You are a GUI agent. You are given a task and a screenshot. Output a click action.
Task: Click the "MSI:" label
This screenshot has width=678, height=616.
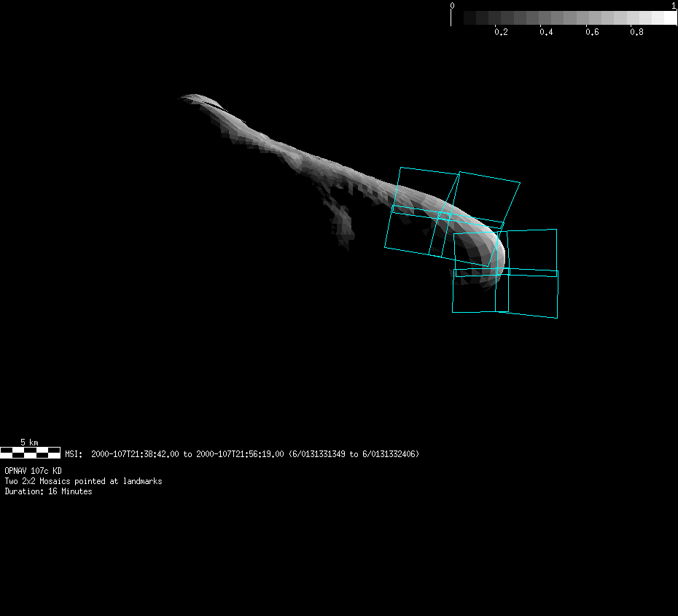point(74,454)
